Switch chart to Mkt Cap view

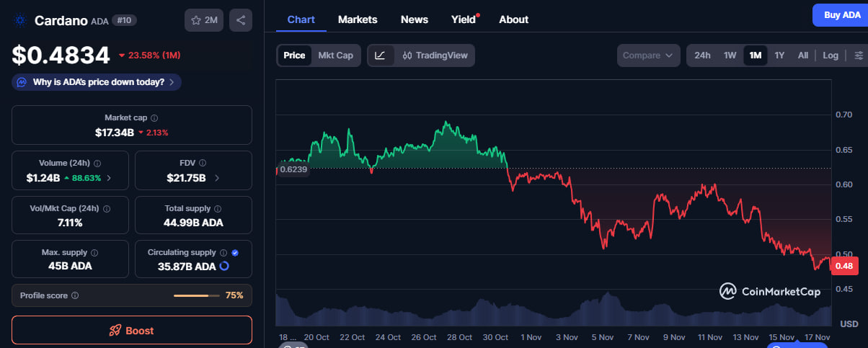pos(335,55)
